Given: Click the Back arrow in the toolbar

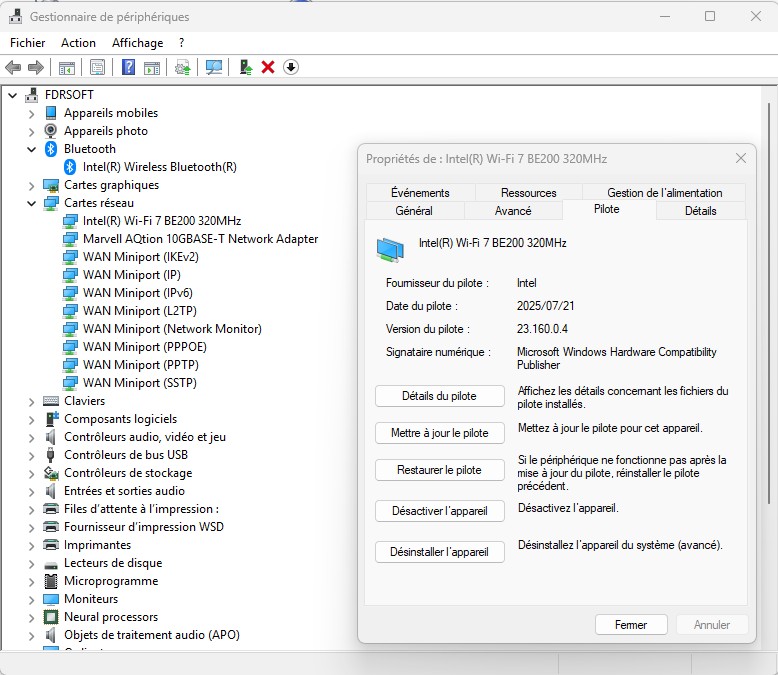Looking at the screenshot, I should click(13, 67).
